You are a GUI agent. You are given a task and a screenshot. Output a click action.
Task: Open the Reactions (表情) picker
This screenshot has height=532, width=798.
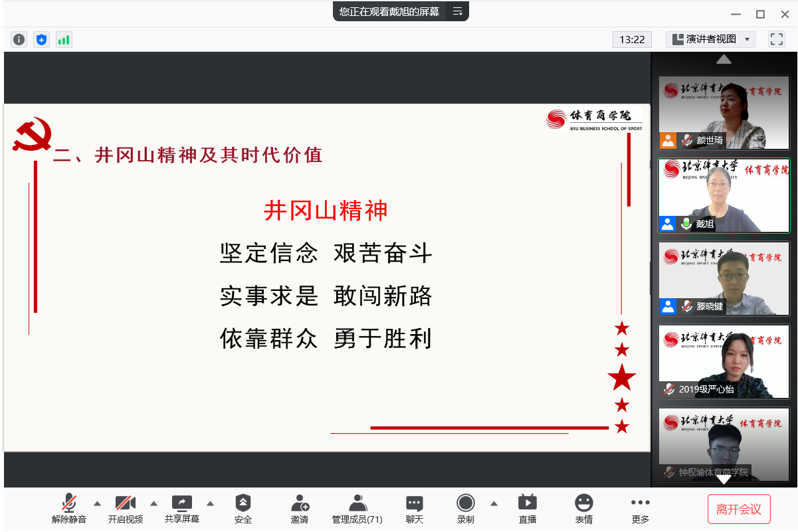[584, 508]
